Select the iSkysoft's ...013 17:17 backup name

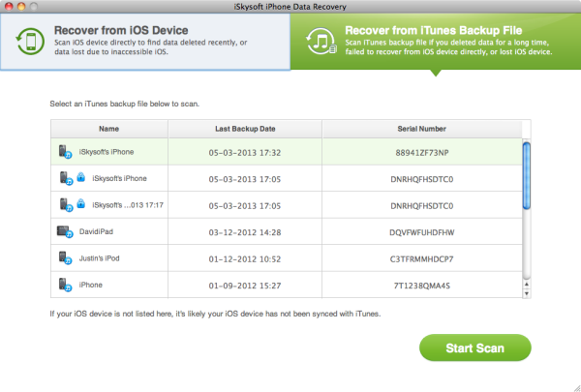128,205
